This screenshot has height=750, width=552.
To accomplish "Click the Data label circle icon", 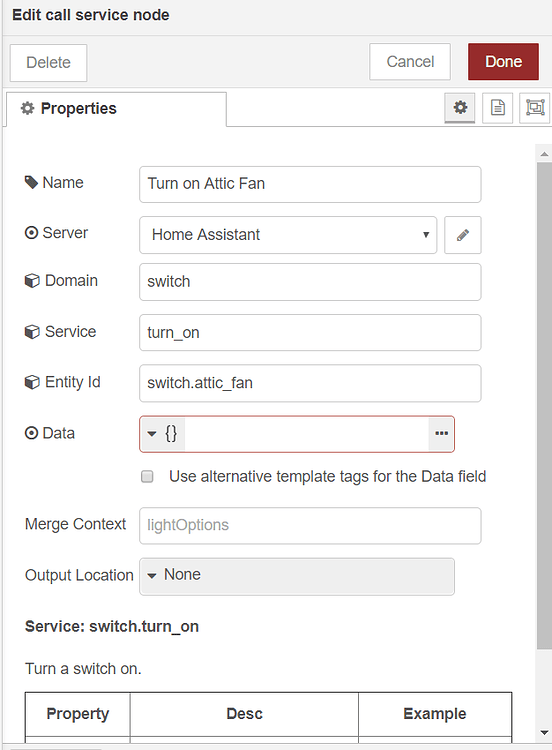I will pos(31,433).
